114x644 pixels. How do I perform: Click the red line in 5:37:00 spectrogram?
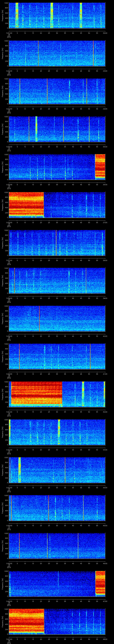click(x=56, y=243)
